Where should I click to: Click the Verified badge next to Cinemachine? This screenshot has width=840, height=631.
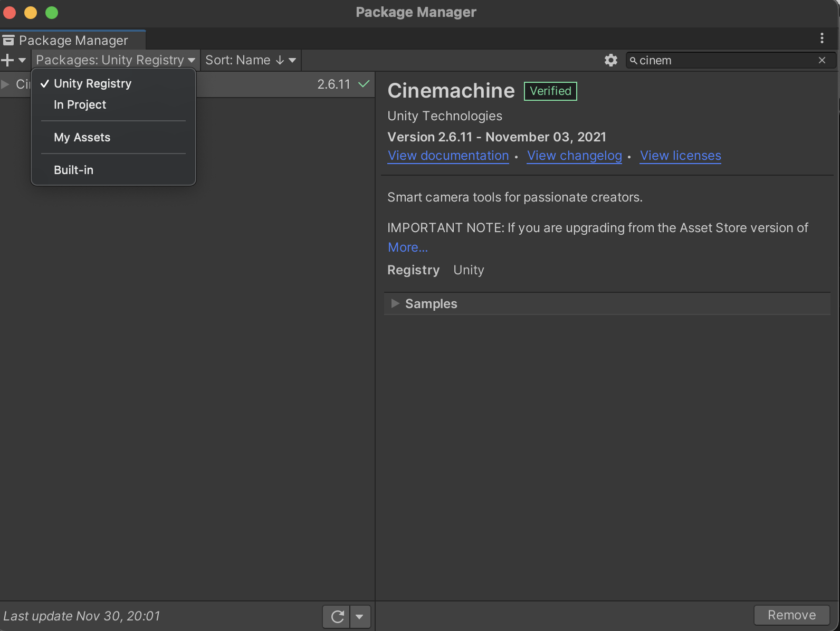click(550, 91)
